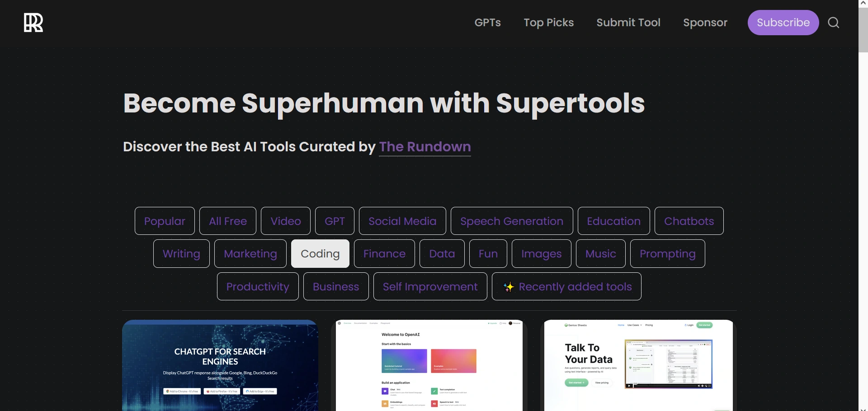
Task: Select the Images category
Action: click(x=542, y=254)
